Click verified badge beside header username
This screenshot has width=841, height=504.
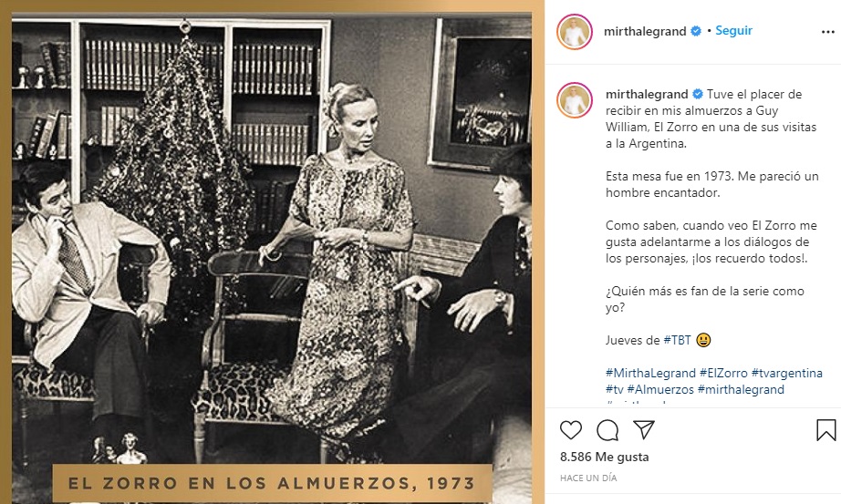coord(696,31)
